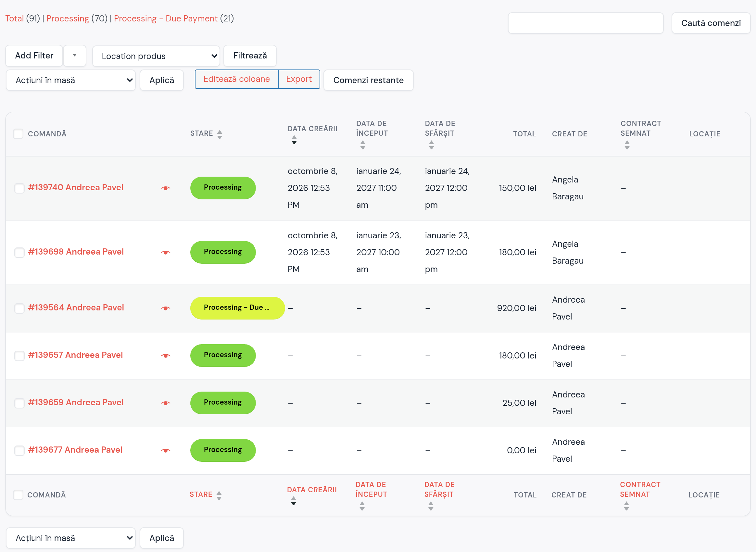Image resolution: width=756 pixels, height=552 pixels.
Task: Sort by Data de început in footer
Action: pyautogui.click(x=371, y=496)
